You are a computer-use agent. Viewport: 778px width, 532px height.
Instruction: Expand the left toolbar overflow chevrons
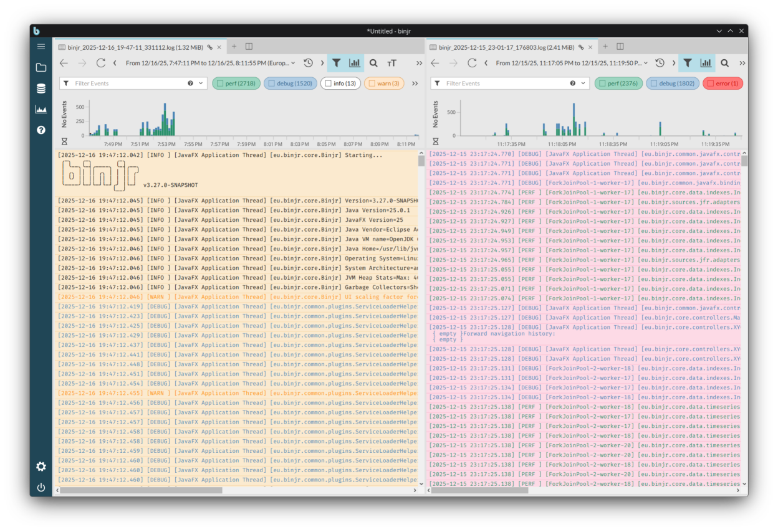point(419,63)
